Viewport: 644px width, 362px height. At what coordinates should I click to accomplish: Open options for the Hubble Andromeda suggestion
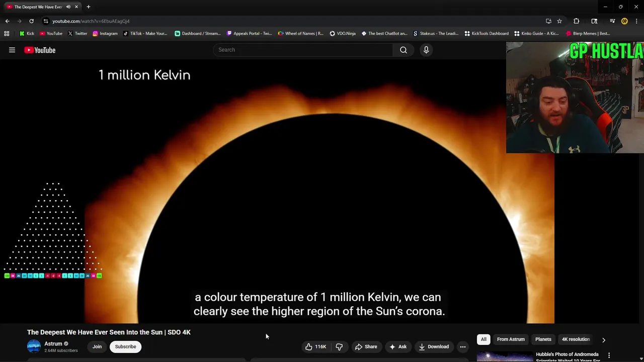609,355
